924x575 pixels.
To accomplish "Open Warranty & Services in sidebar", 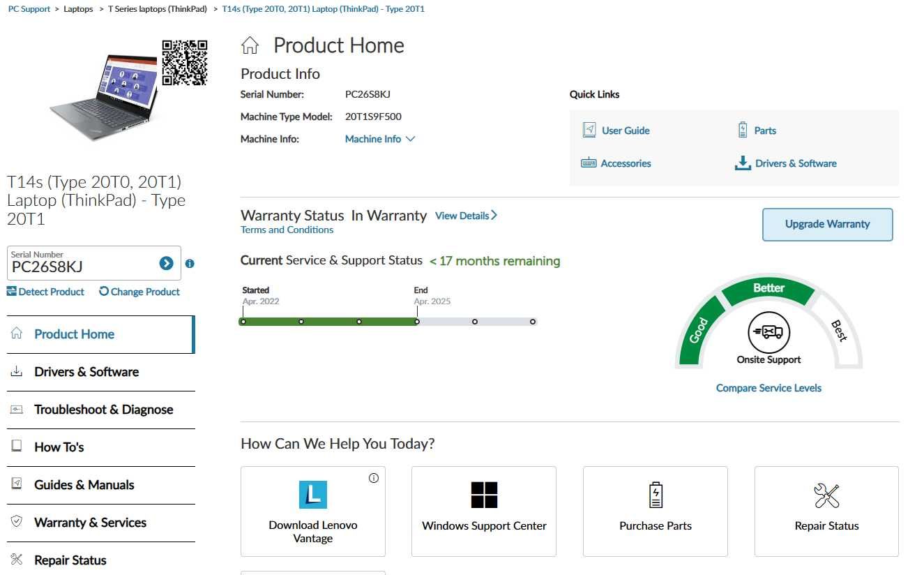I will 101,523.
